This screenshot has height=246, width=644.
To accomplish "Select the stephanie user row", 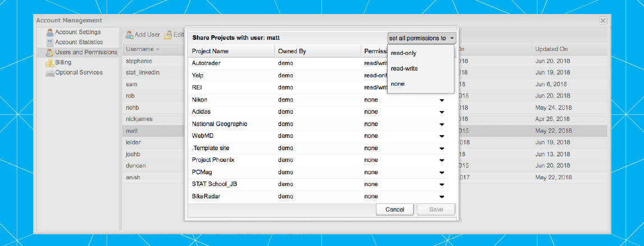I will click(x=139, y=61).
